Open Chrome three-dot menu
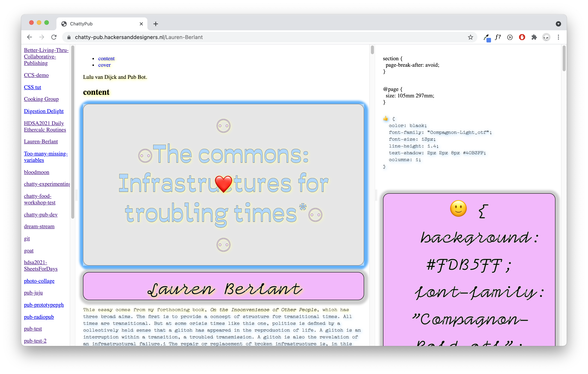Screen dimensions: 588x374 pyautogui.click(x=558, y=37)
